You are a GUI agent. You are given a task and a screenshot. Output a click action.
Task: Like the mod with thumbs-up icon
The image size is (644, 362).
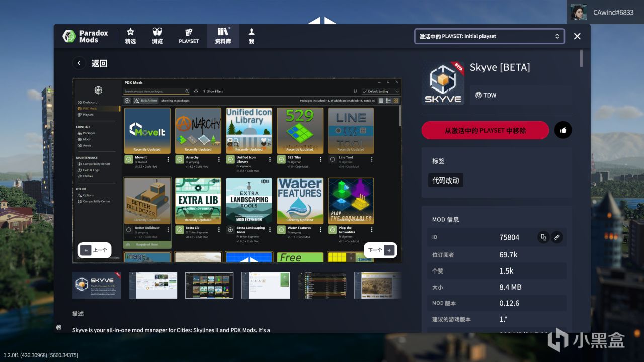tap(563, 130)
